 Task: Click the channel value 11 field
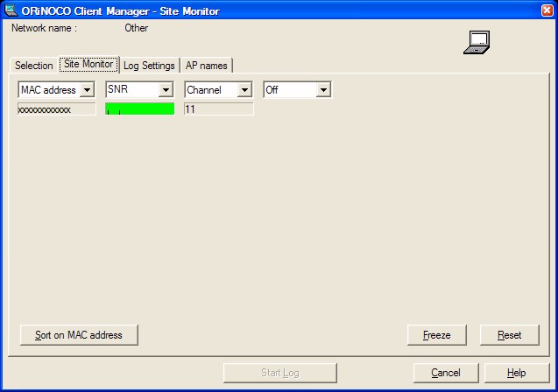(218, 108)
